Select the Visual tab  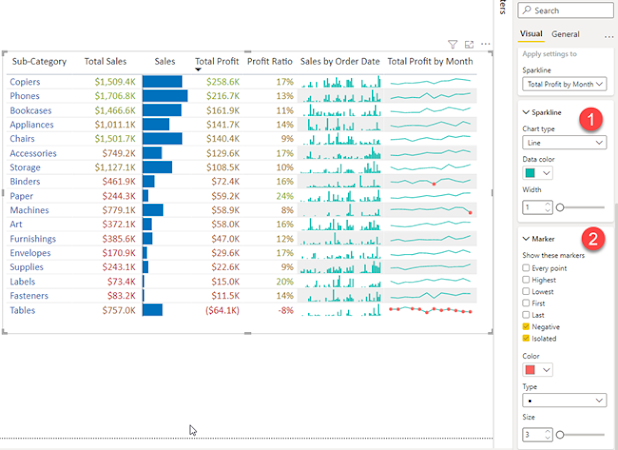(531, 34)
